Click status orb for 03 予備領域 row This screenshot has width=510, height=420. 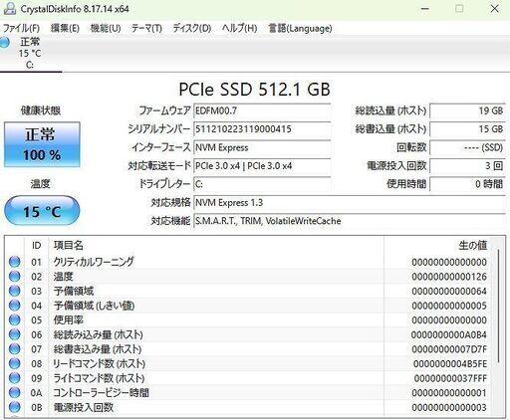[14, 291]
